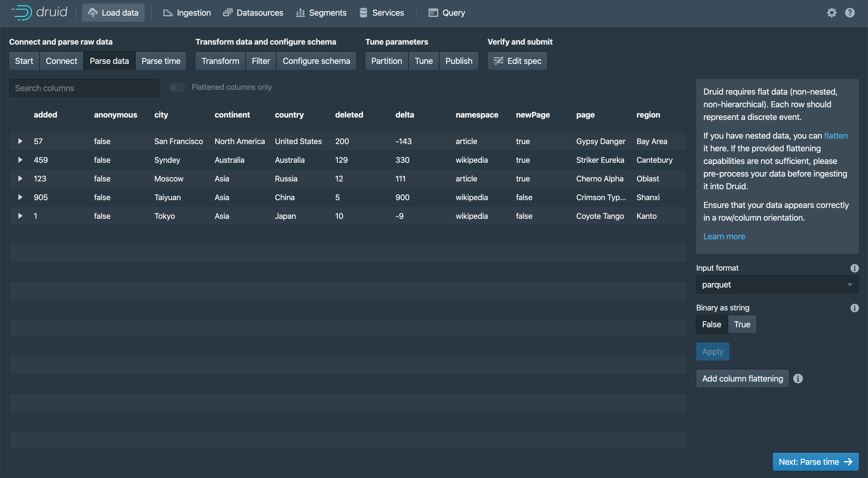Set Binary as string to False
The height and width of the screenshot is (478, 868).
click(x=712, y=324)
